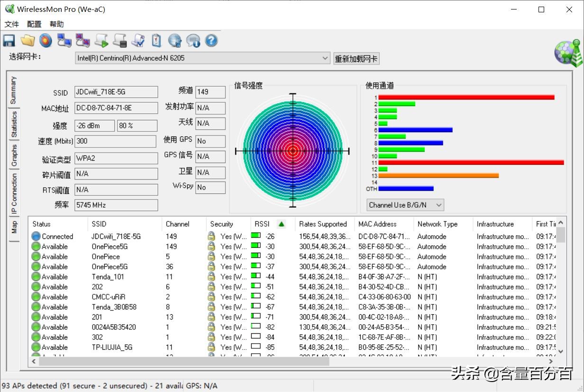Image resolution: width=584 pixels, height=392 pixels.
Task: Select the Connected JDCwifi_718E-5G row
Action: click(x=116, y=237)
